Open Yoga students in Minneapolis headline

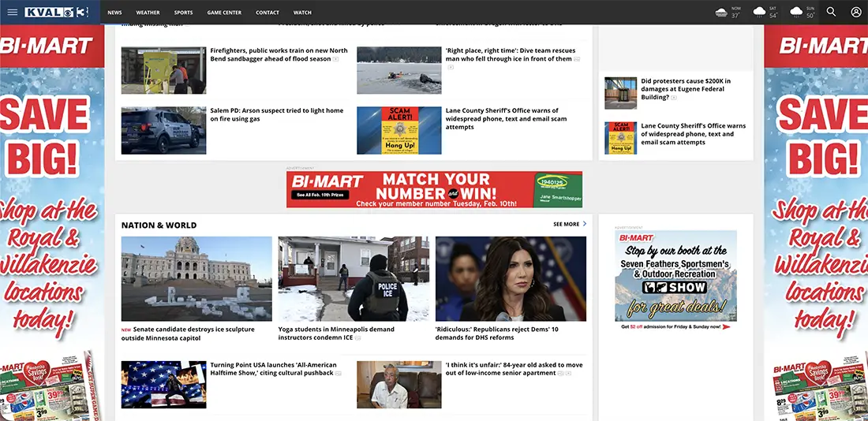click(337, 333)
